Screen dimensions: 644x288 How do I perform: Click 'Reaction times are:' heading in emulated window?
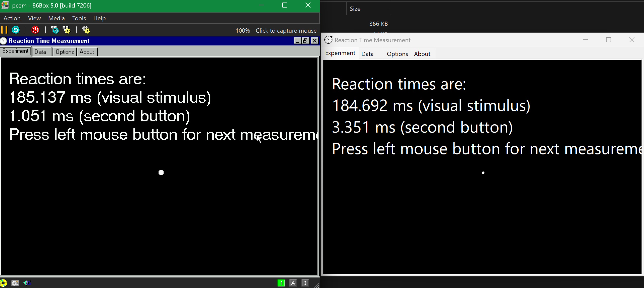[77, 79]
